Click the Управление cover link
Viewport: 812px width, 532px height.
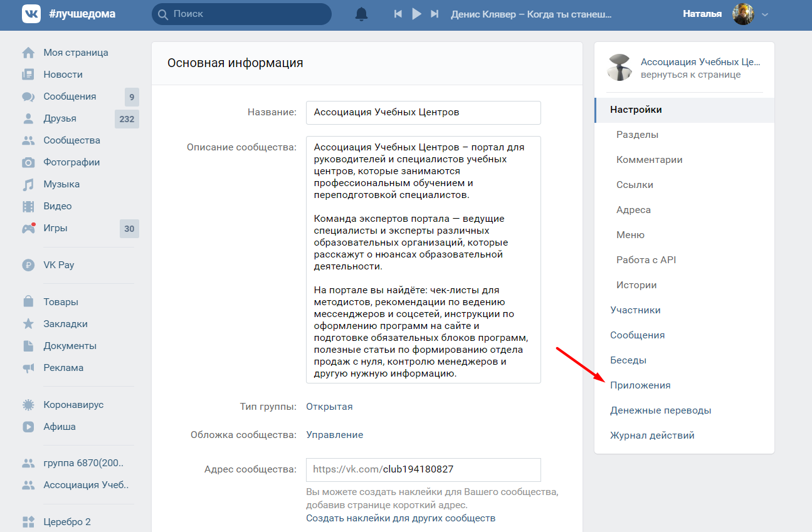coord(334,435)
